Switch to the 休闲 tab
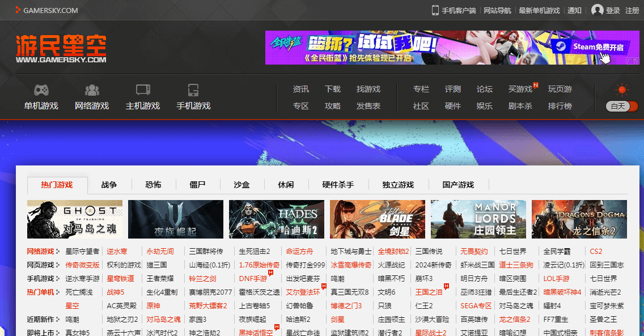 (286, 185)
